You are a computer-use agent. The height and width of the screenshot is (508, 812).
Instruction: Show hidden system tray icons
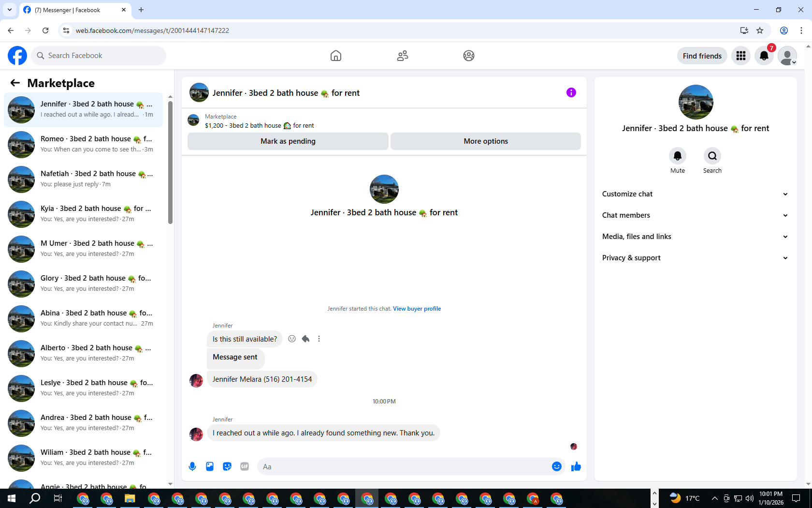click(714, 498)
